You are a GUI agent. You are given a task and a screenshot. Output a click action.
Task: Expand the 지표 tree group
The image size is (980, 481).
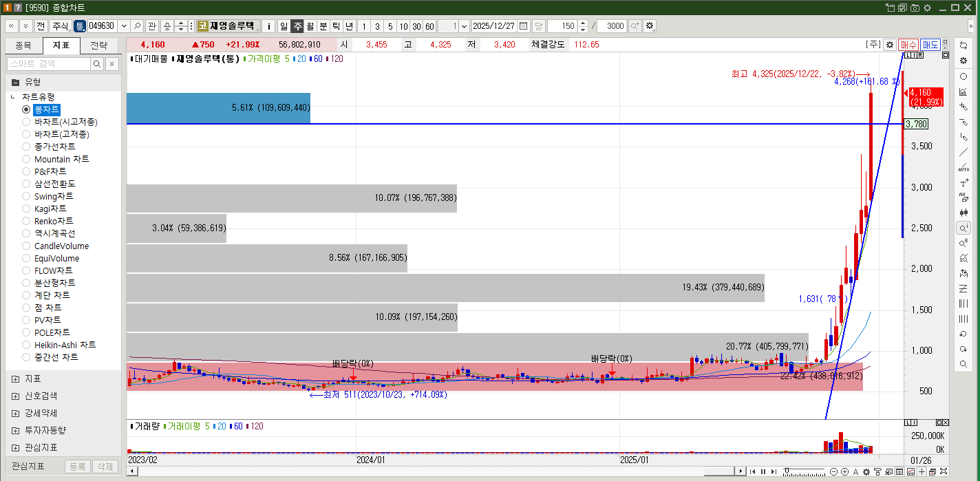[15, 379]
